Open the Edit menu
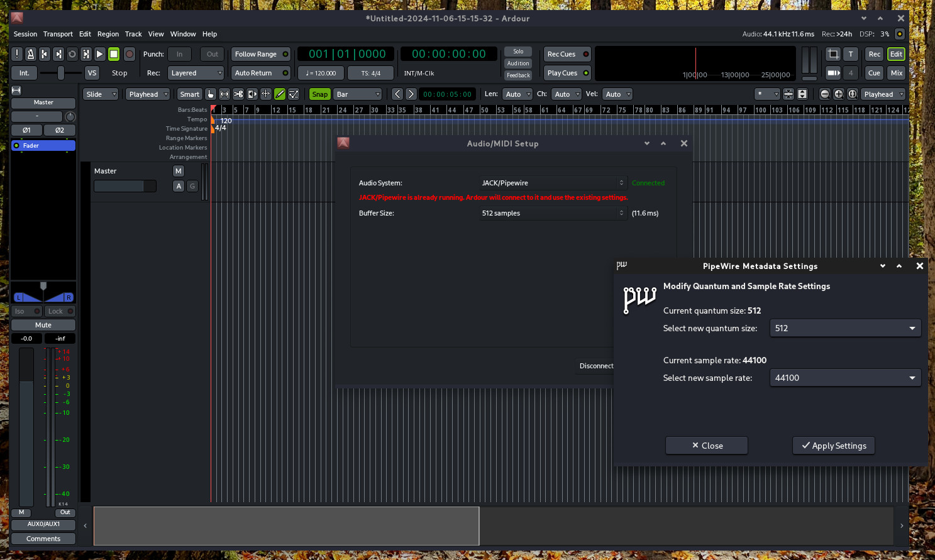Image resolution: width=935 pixels, height=560 pixels. [85, 34]
